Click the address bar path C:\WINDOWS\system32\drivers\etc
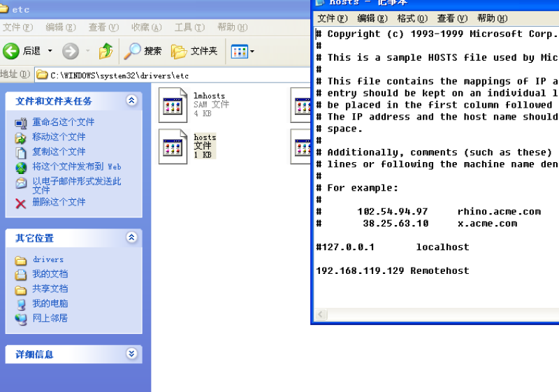559x392 pixels. pos(119,75)
